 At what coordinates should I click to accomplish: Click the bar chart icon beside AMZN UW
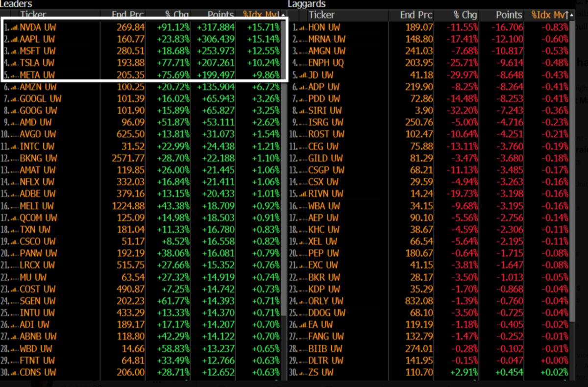coord(14,87)
